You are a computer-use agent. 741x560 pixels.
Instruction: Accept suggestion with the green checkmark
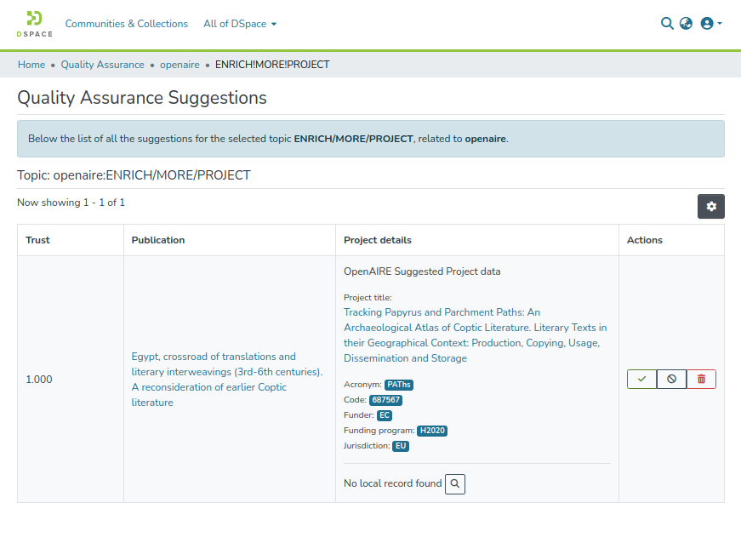coord(642,379)
